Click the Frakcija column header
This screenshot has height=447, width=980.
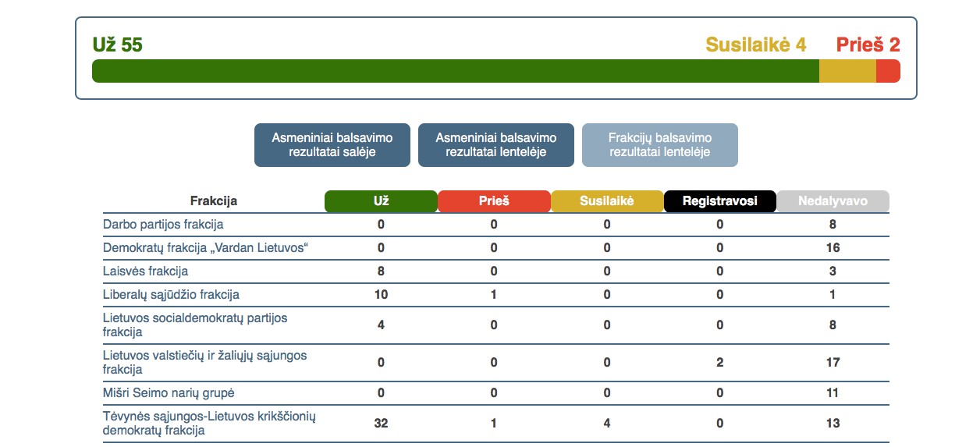(214, 201)
